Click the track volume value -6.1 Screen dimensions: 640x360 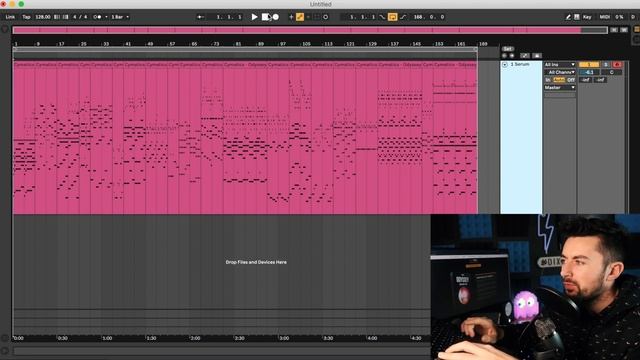click(589, 72)
